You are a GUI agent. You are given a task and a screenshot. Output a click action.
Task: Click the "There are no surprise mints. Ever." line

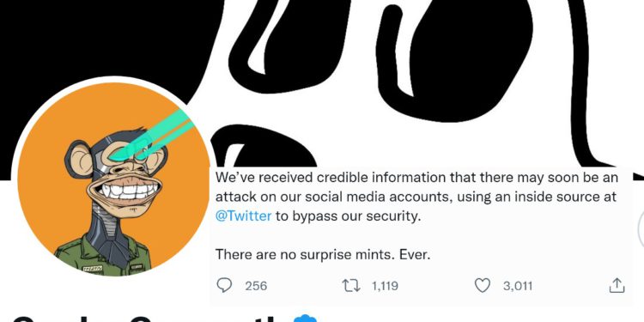tap(323, 255)
